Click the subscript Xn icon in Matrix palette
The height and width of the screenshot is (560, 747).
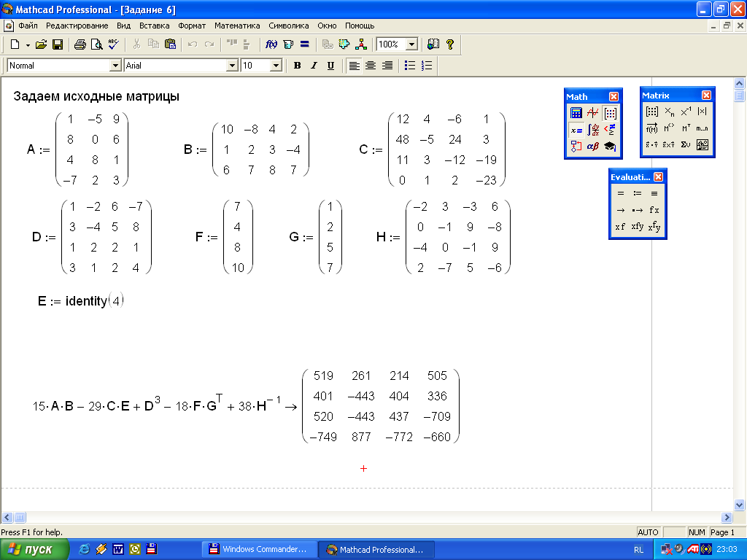click(x=669, y=112)
